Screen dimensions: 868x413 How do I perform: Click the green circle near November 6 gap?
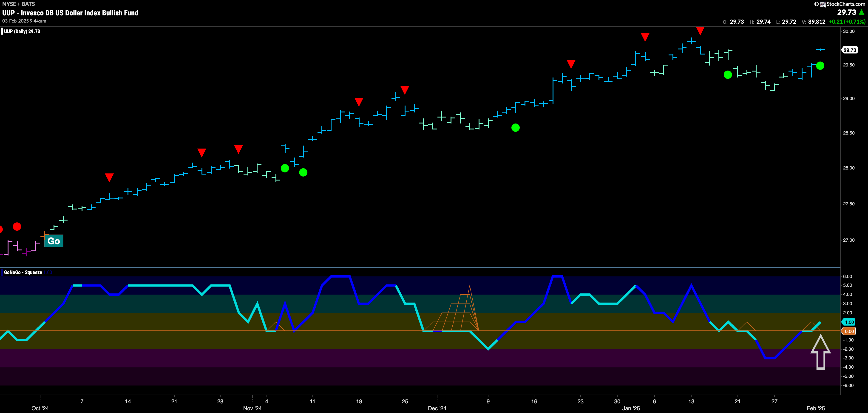(x=285, y=168)
